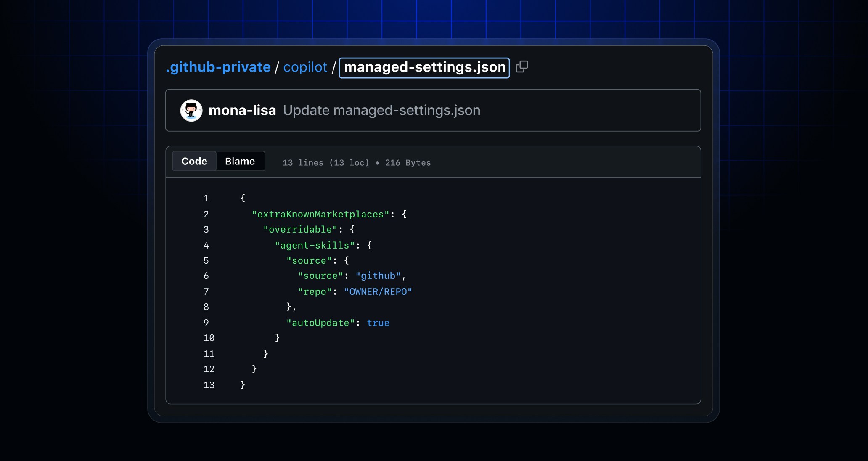Go to the copilot folder breadcrumb

(x=305, y=67)
